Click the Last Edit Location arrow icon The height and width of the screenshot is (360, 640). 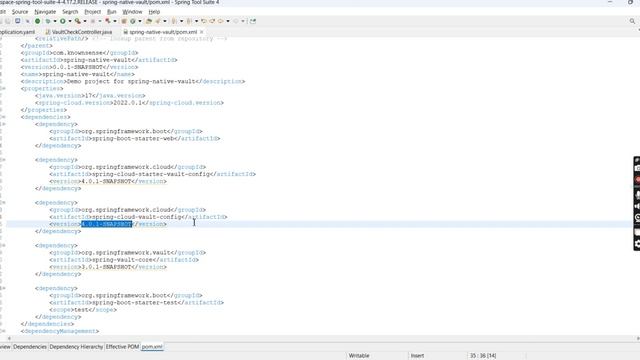pos(204,21)
